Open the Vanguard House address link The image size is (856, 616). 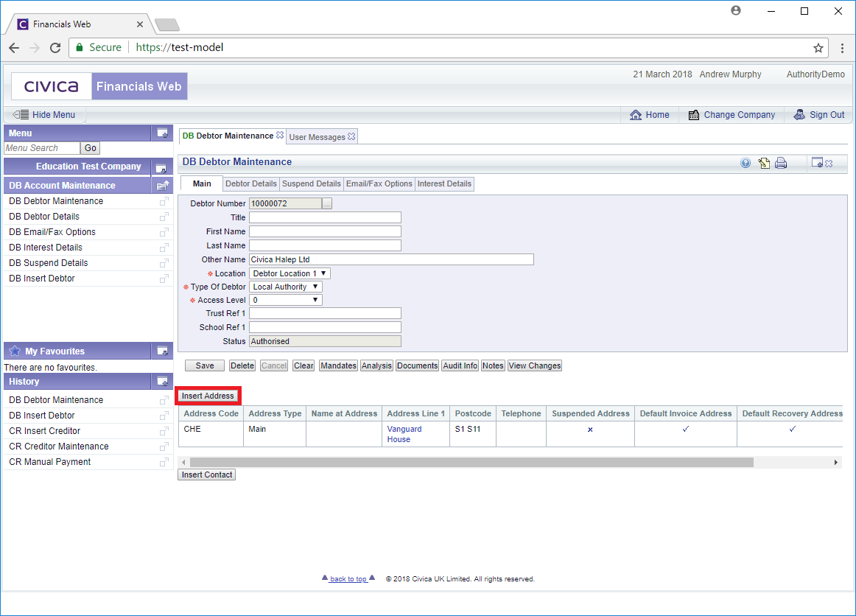pyautogui.click(x=404, y=434)
